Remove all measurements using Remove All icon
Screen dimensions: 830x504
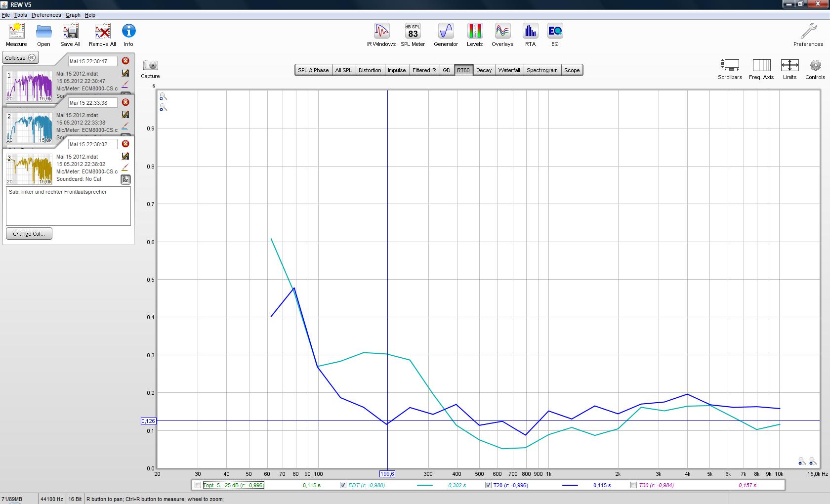(102, 35)
